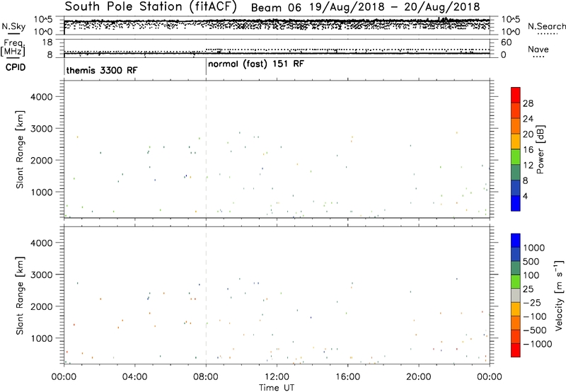Click the lower panel 'Slant Range [km]' label
Viewport: 566px width, 392px height.
[20, 295]
